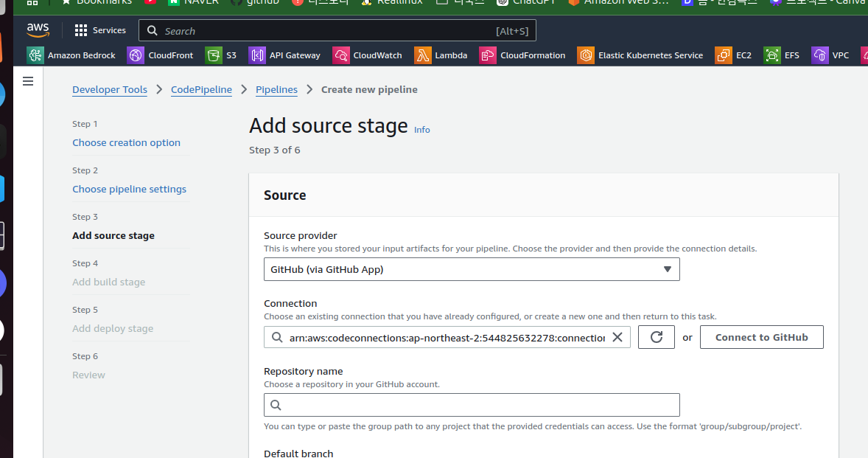Click the Connect to GitHub button
This screenshot has height=458, width=868.
point(761,337)
